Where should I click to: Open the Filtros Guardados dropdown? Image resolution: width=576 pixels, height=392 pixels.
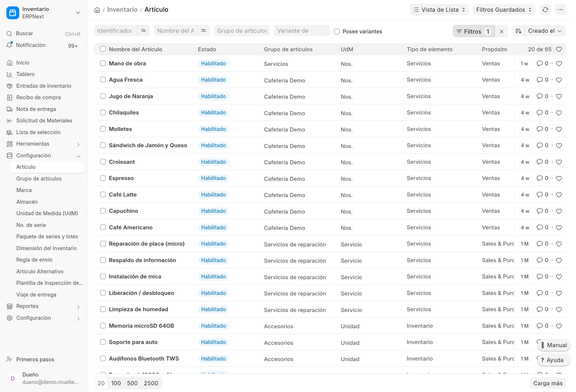click(x=504, y=10)
